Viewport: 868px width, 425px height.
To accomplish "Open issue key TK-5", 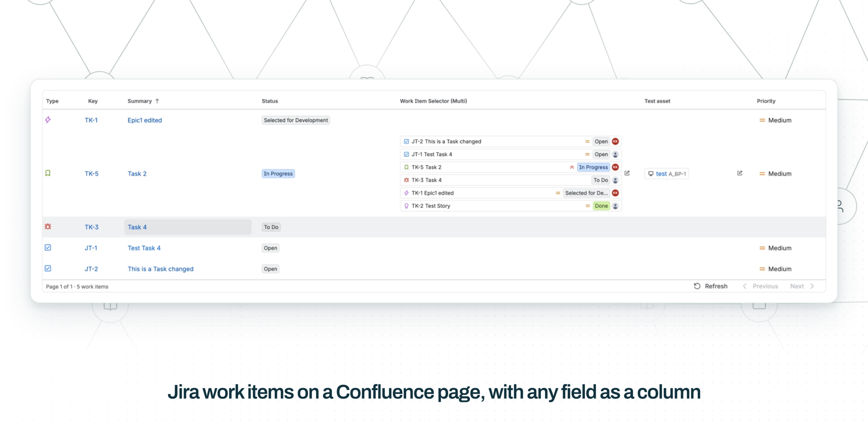I will pos(92,174).
